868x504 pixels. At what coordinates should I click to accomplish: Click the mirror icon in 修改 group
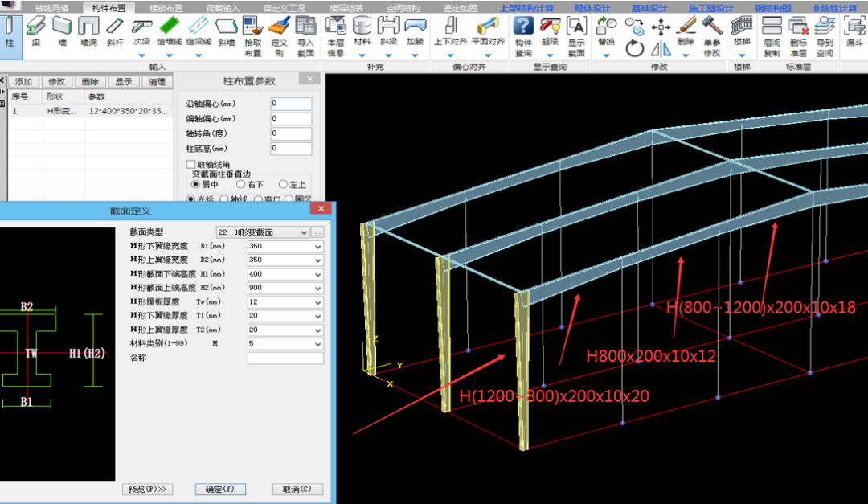point(661,49)
